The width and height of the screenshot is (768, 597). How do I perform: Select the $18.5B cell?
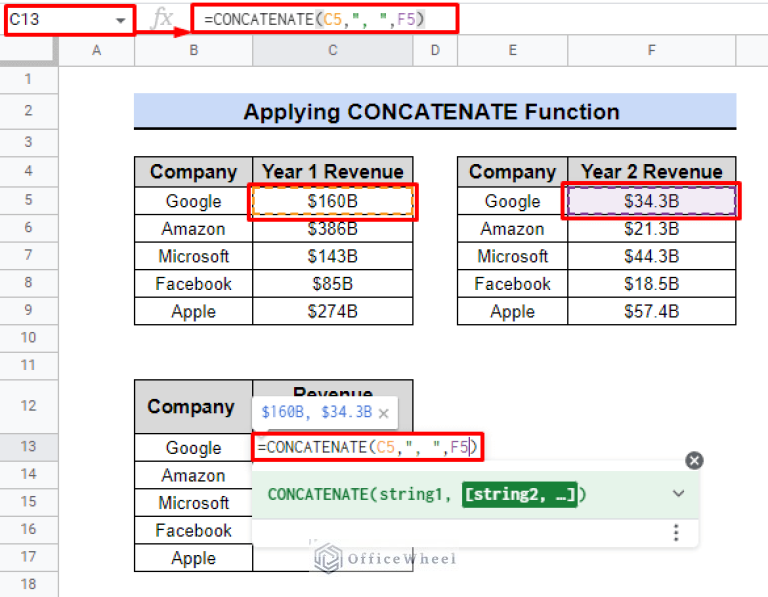pyautogui.click(x=651, y=284)
